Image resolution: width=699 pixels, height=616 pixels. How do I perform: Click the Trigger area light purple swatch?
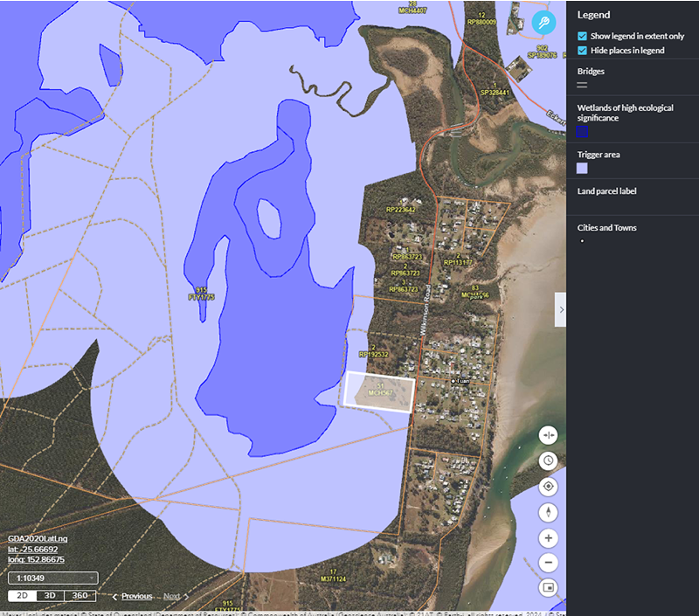583,168
